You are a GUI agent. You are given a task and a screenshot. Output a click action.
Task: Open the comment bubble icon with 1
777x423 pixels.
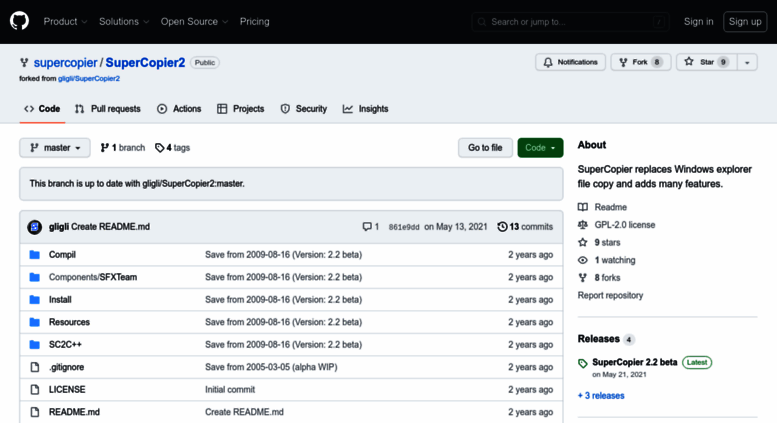pyautogui.click(x=367, y=226)
